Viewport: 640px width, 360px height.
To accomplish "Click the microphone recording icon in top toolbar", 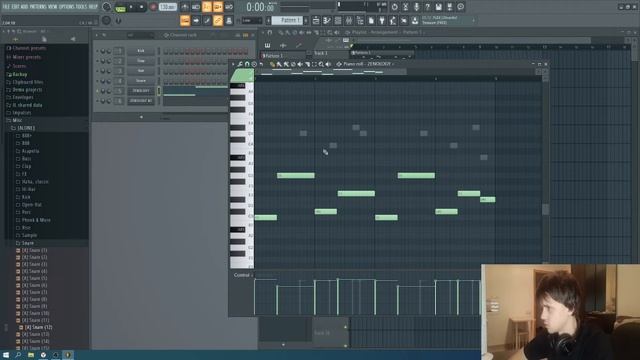I will point(416,7).
